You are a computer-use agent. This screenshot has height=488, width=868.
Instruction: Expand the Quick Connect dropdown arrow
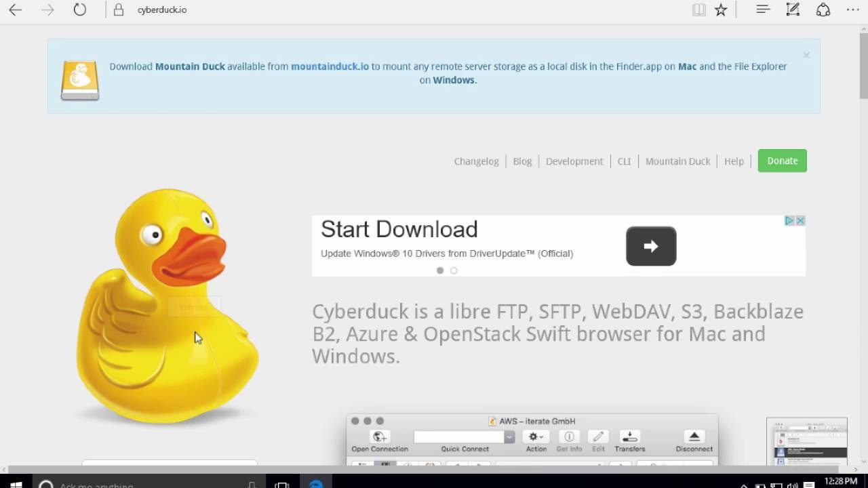(x=509, y=437)
